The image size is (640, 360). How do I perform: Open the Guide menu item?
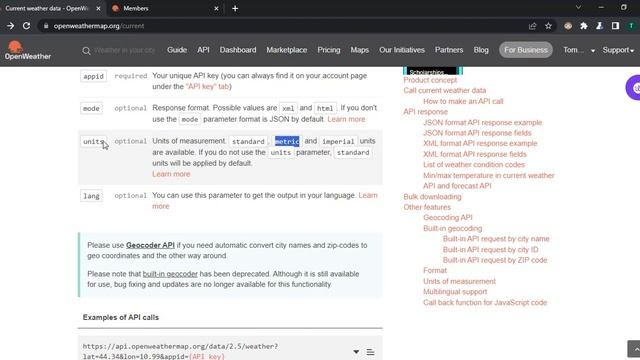tap(177, 50)
